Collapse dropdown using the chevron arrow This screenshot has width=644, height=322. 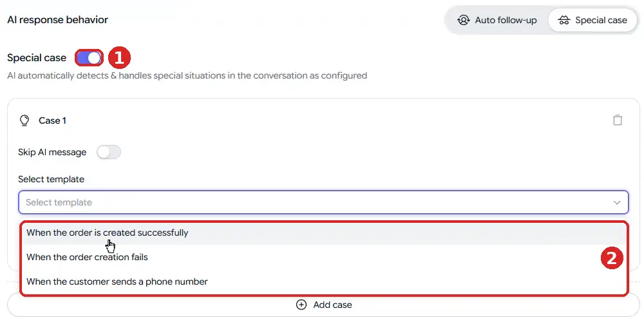click(x=616, y=202)
